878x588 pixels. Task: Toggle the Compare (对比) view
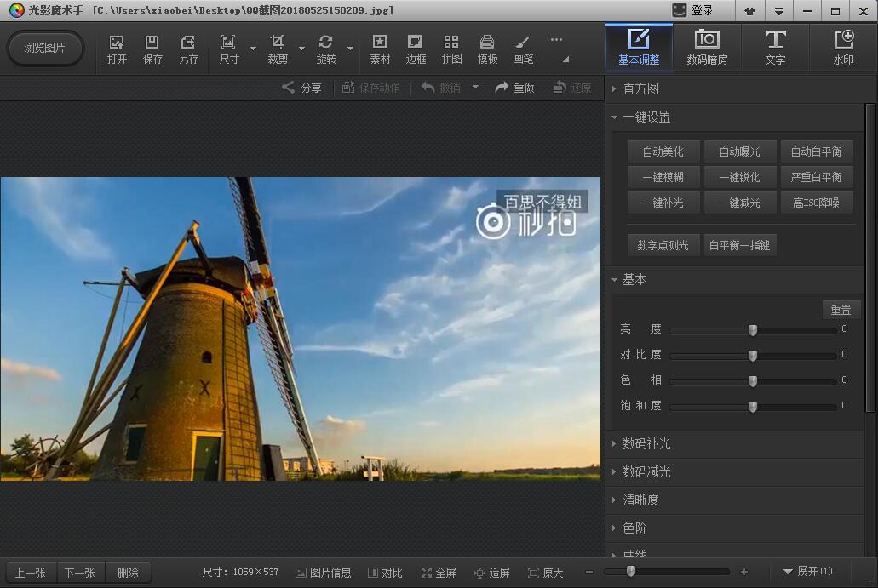point(385,573)
